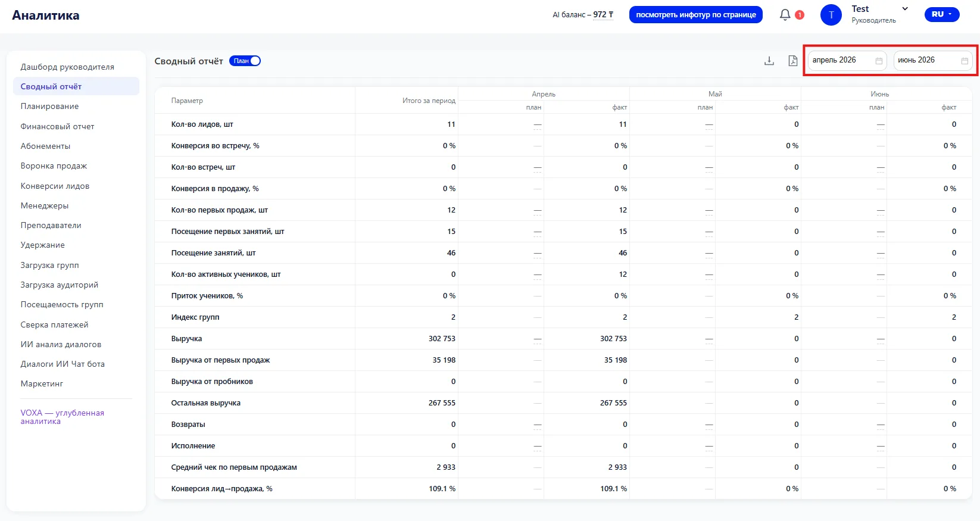Open the апрель 2026 start date picker
This screenshot has width=980, height=521.
point(847,61)
